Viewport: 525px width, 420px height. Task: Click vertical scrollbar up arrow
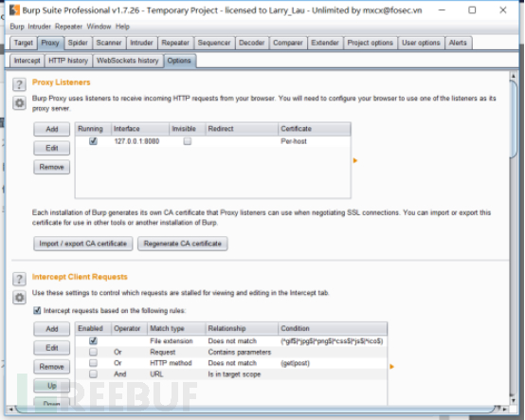(513, 76)
